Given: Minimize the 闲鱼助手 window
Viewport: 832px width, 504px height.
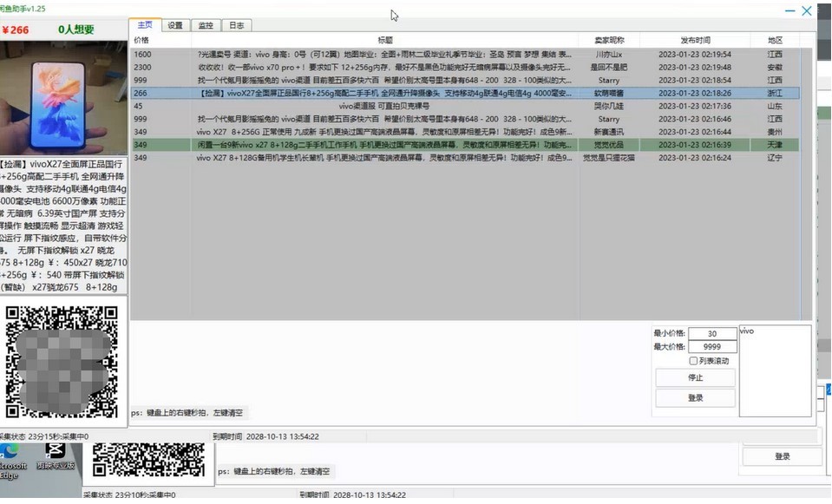Looking at the screenshot, I should (790, 10).
